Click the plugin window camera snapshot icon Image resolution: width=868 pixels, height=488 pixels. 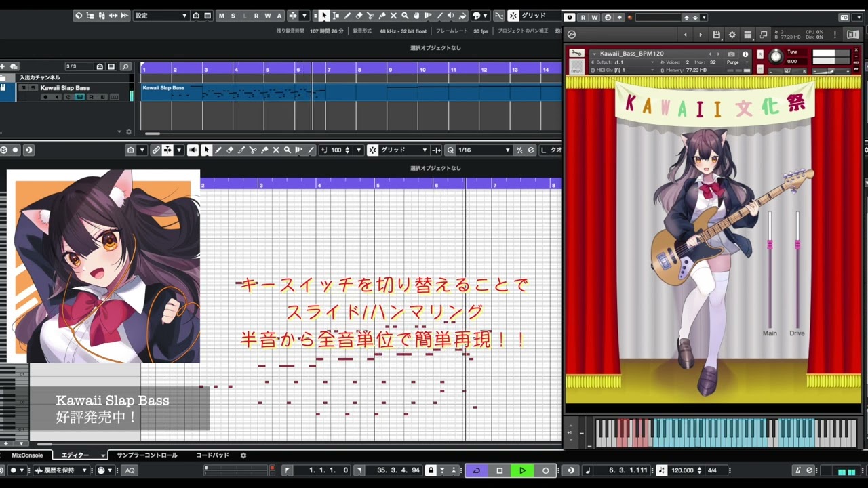(844, 18)
